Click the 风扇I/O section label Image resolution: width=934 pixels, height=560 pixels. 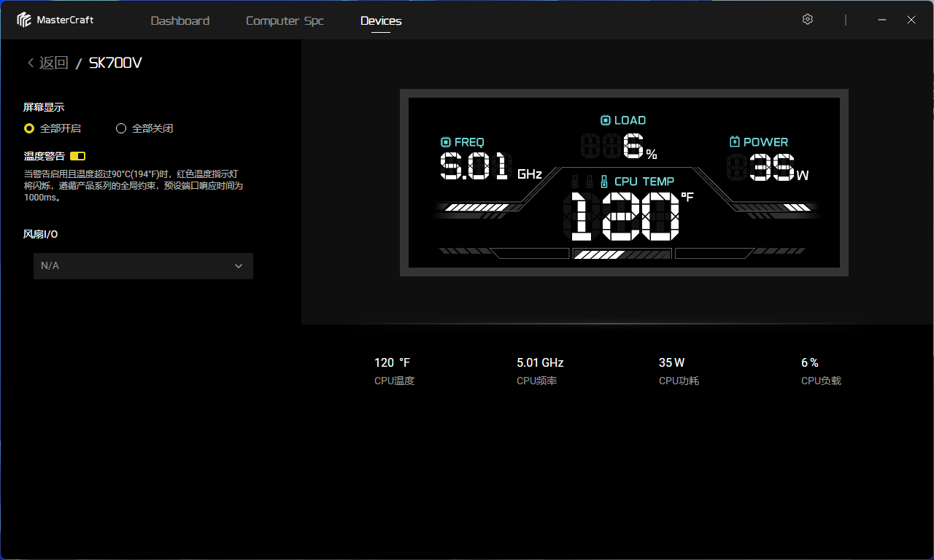click(41, 234)
